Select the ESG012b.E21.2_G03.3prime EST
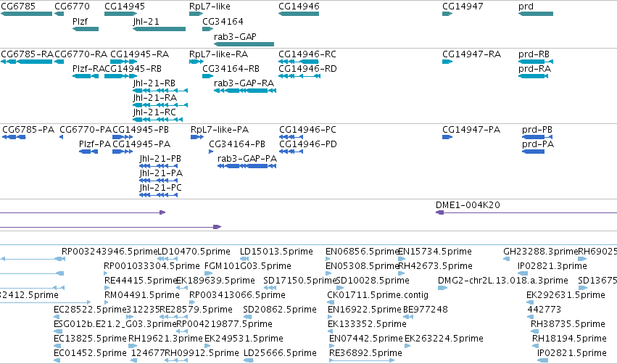Image resolution: width=617 pixels, height=364 pixels. pos(58,331)
